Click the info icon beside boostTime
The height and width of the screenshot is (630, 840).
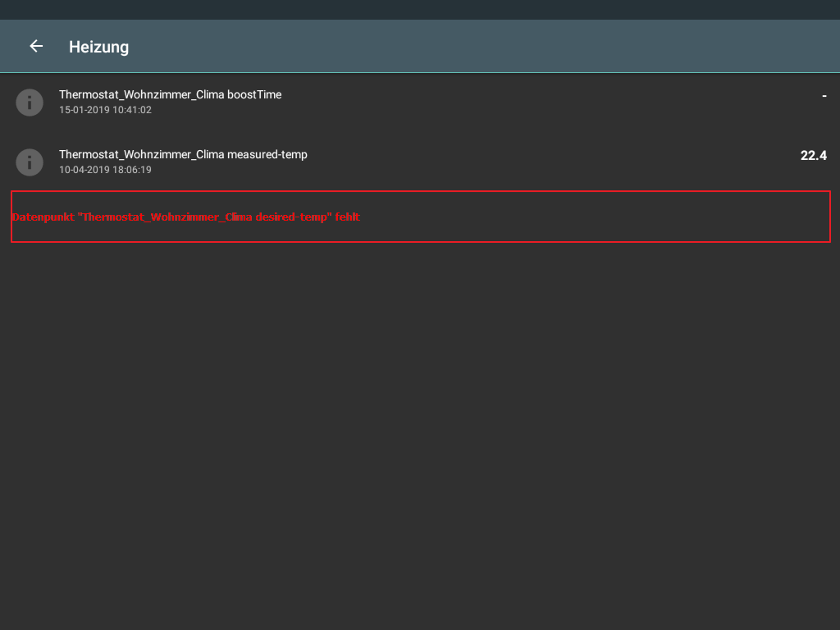[30, 103]
